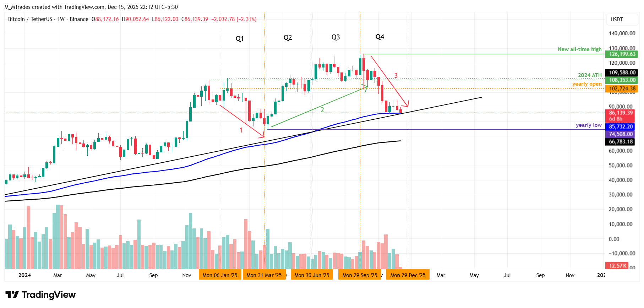This screenshot has height=308, width=644.
Task: Click the Mon 06 Jan '25 date marker
Action: click(x=220, y=275)
